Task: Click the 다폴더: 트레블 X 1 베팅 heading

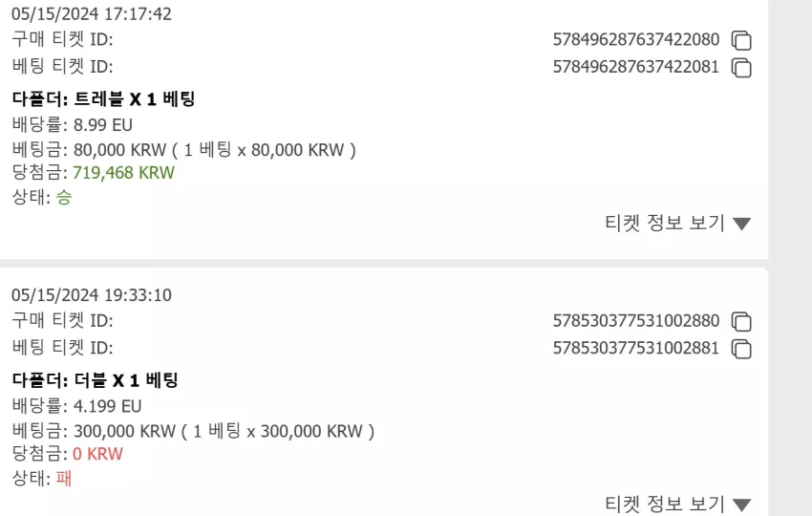Action: click(103, 99)
